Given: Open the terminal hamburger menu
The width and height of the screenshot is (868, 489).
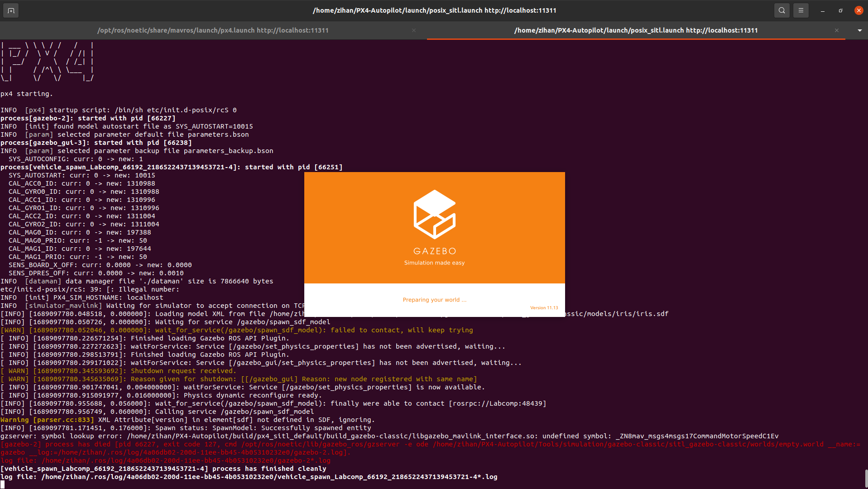Looking at the screenshot, I should (801, 10).
